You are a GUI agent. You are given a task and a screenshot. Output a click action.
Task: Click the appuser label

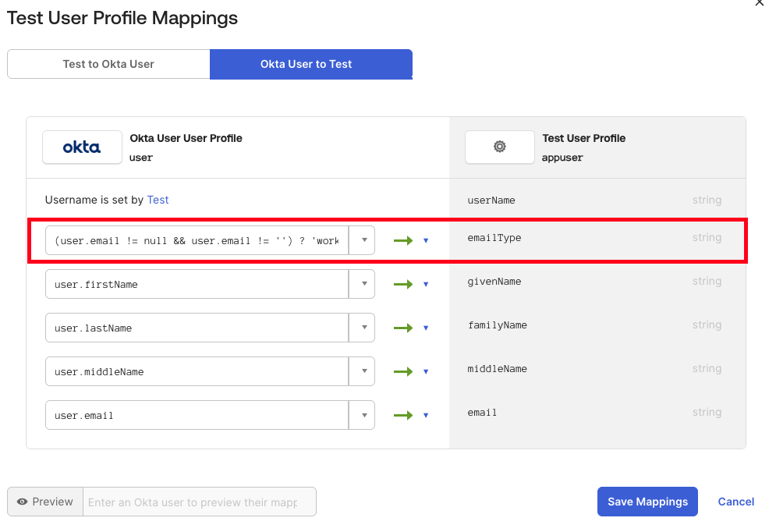(562, 158)
